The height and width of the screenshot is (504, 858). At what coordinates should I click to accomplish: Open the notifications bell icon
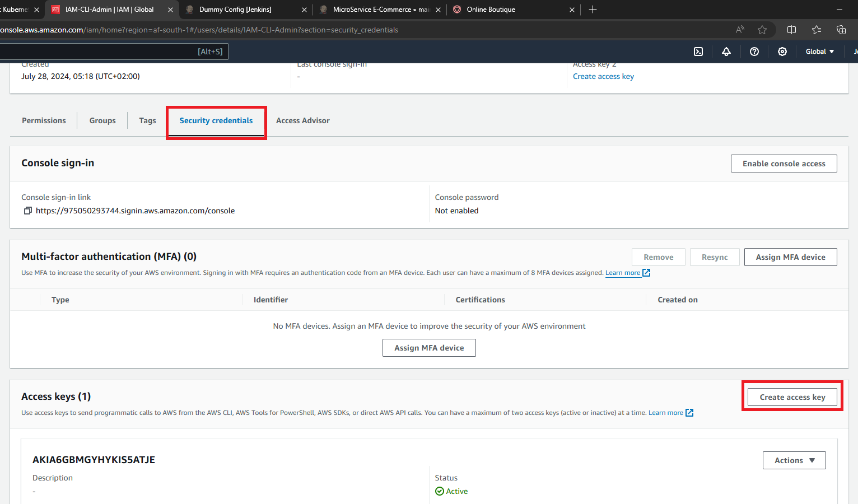(x=726, y=52)
